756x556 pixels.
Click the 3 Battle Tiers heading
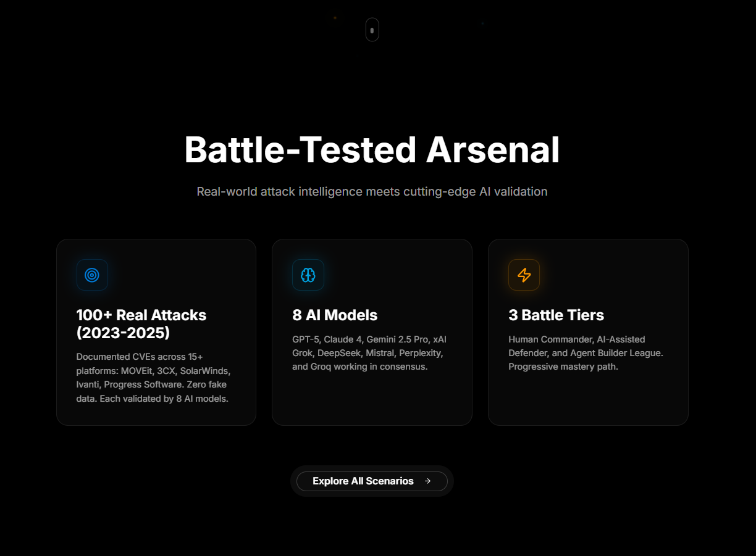[556, 315]
